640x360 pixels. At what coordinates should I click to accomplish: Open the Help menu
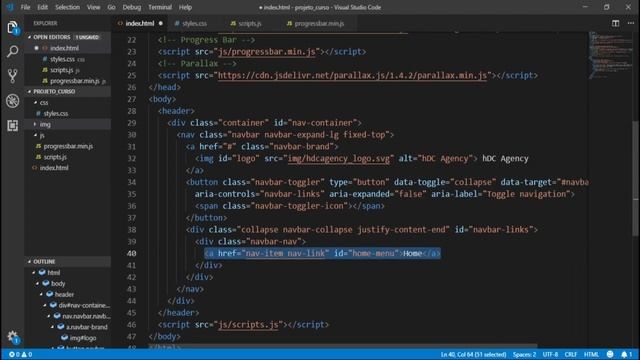point(185,7)
